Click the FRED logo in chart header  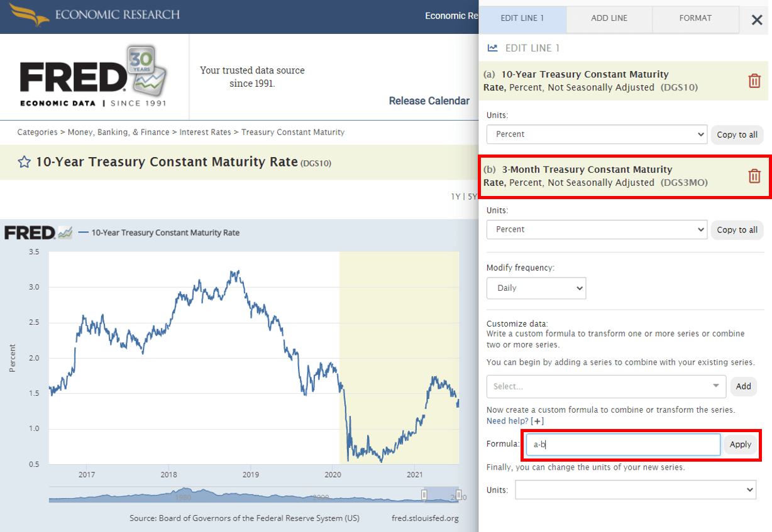(x=38, y=233)
